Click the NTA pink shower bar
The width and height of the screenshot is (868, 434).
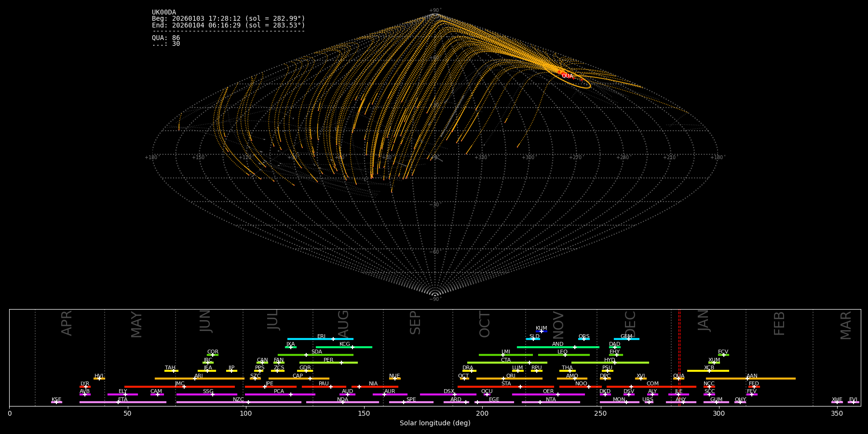551,402
